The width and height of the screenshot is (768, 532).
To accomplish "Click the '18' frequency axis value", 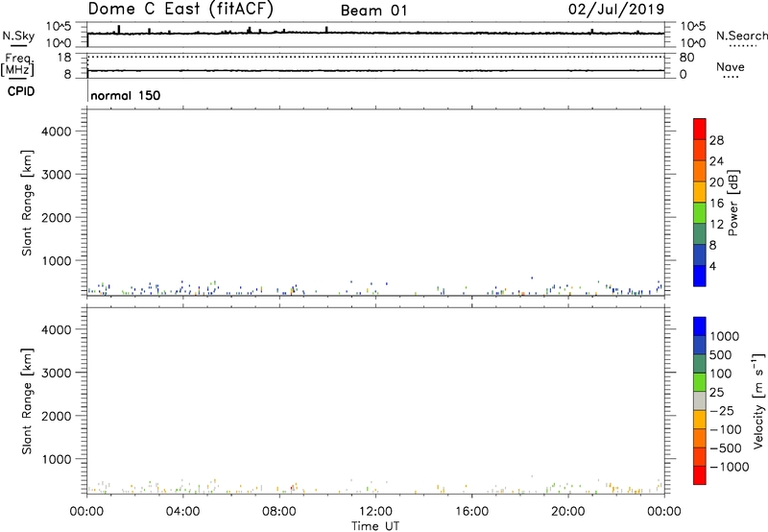I will pyautogui.click(x=64, y=58).
